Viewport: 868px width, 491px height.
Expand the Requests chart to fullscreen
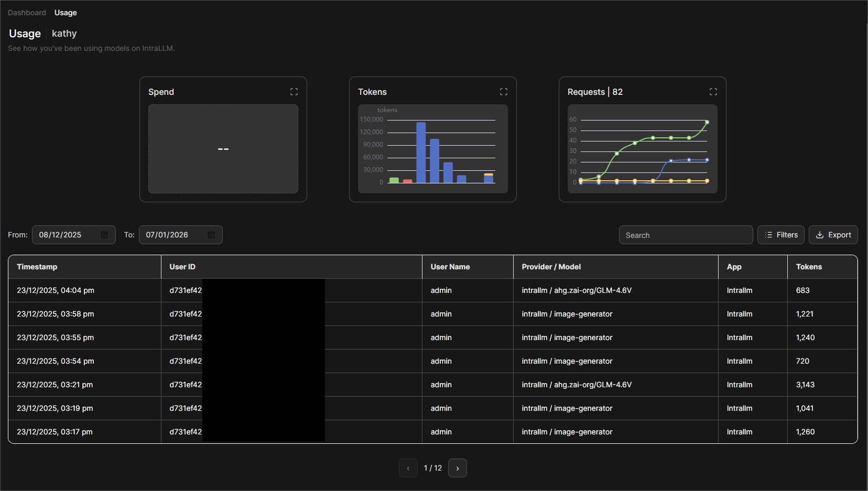tap(713, 92)
